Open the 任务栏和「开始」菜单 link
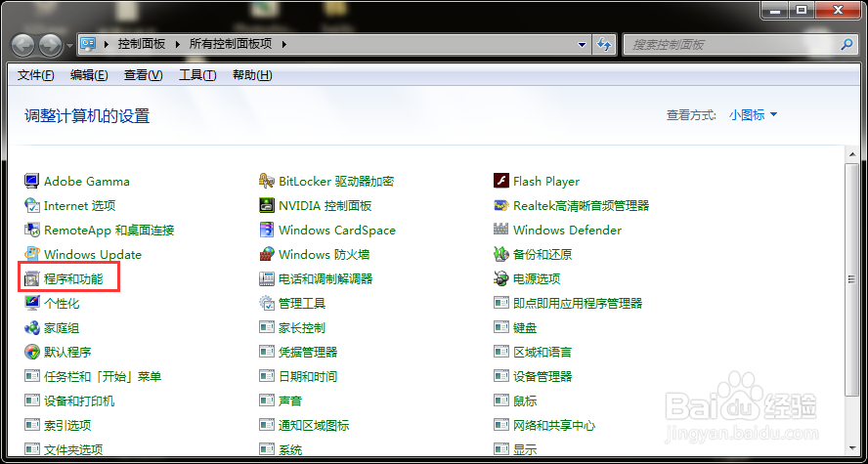 click(x=103, y=377)
